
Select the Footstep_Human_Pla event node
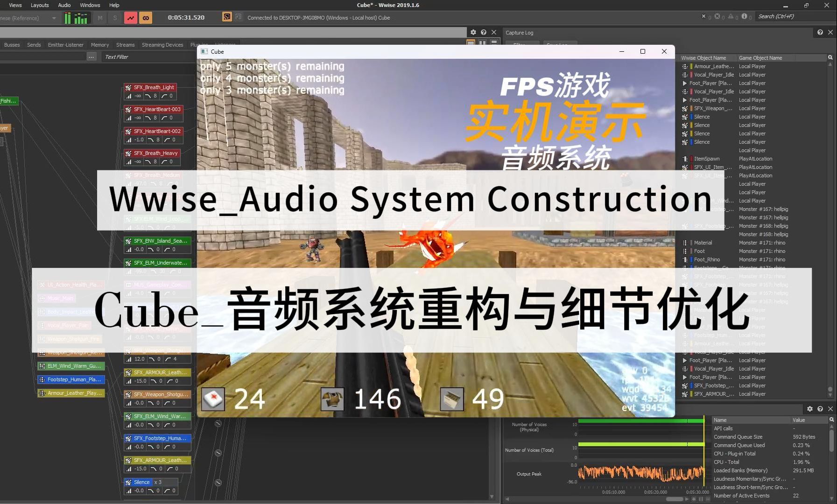click(71, 379)
